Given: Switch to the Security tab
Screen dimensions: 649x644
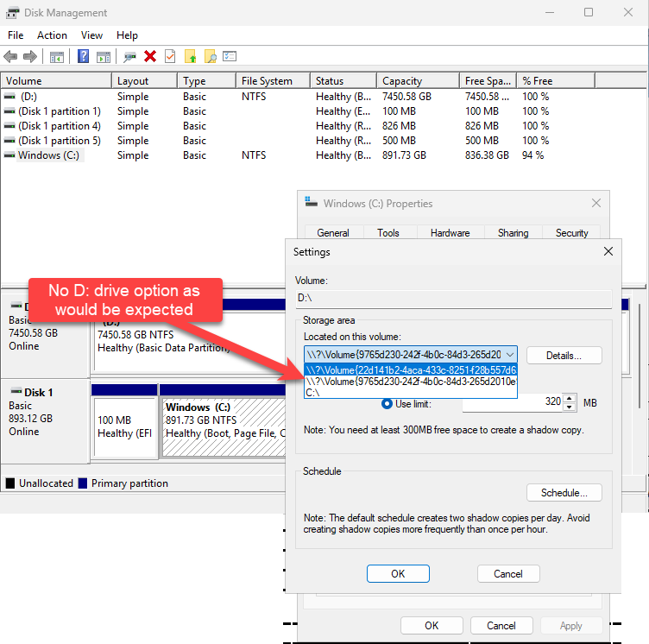Looking at the screenshot, I should [x=571, y=233].
